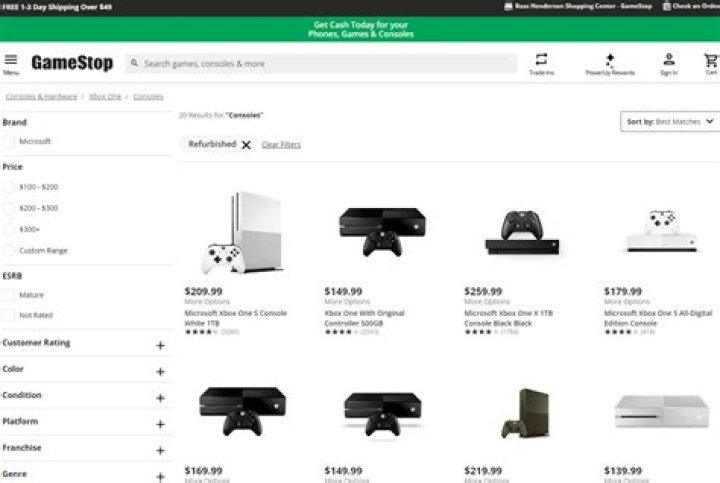Click star rating of Xbox One X 1TB

(481, 331)
